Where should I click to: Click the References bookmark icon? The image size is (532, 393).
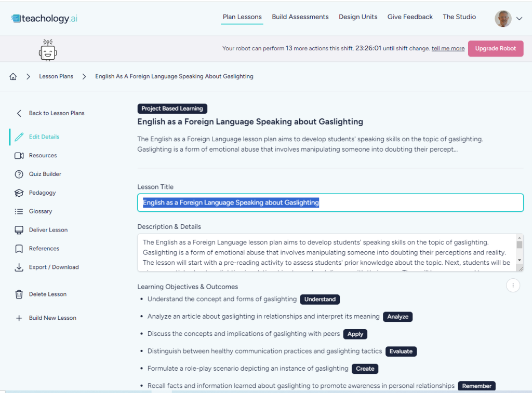coord(19,249)
